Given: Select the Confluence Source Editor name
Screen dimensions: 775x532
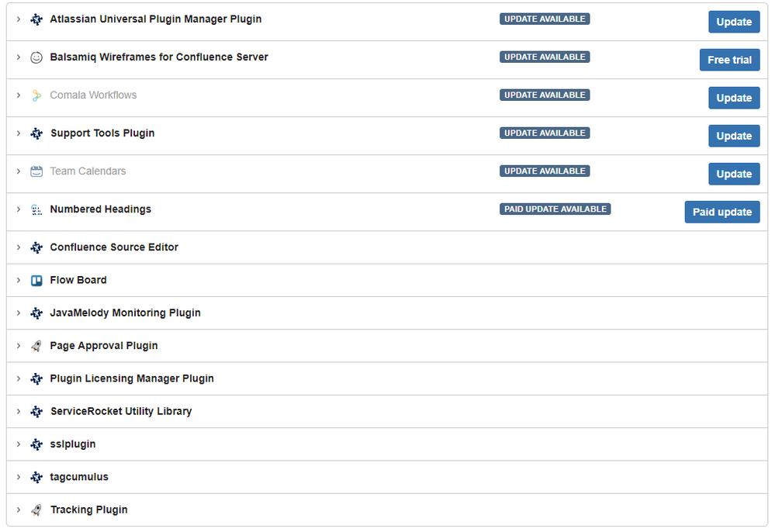Looking at the screenshot, I should point(114,247).
